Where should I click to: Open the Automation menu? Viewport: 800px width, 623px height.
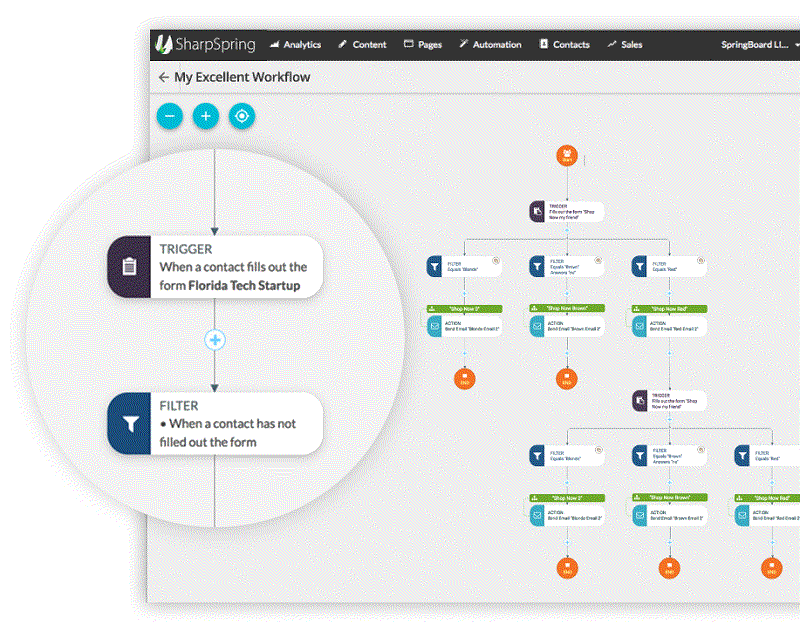click(x=490, y=45)
